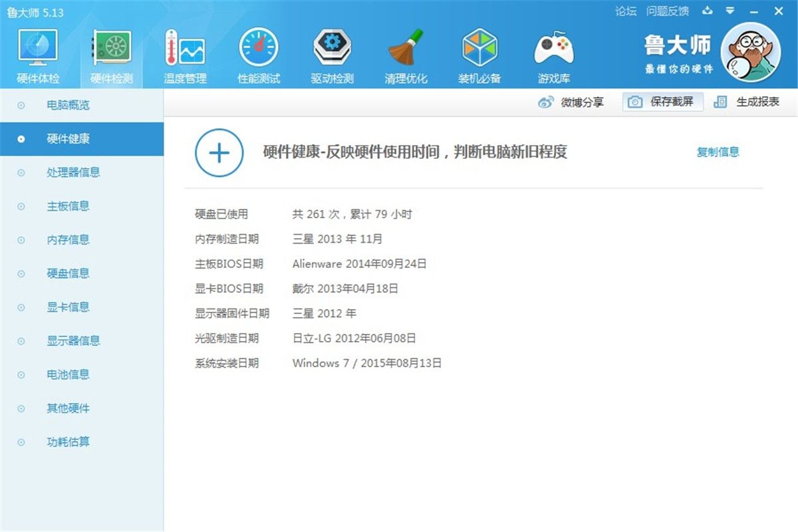Click the 内存制造日期 label
Image resolution: width=798 pixels, height=532 pixels.
227,239
